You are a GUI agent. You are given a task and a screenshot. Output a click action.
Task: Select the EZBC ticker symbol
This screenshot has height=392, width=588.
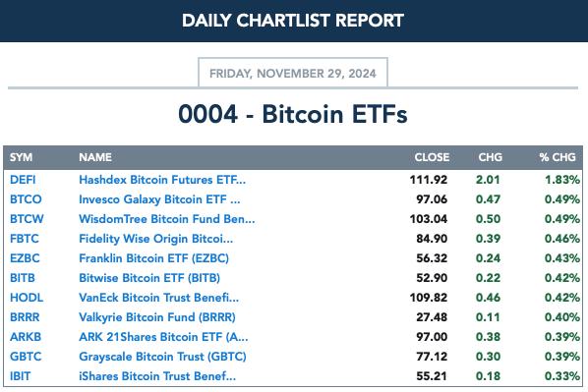pyautogui.click(x=25, y=258)
